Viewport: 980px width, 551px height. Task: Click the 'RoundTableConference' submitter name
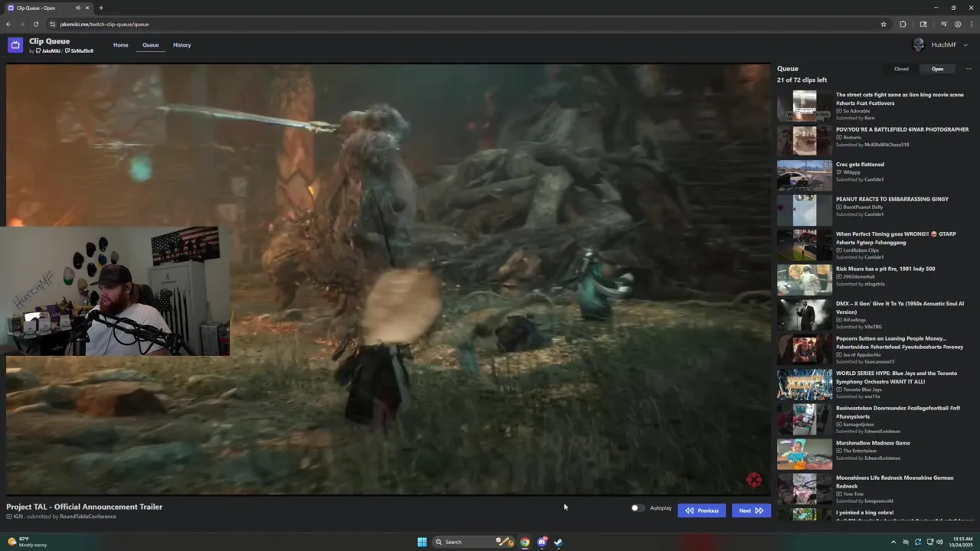pyautogui.click(x=88, y=517)
